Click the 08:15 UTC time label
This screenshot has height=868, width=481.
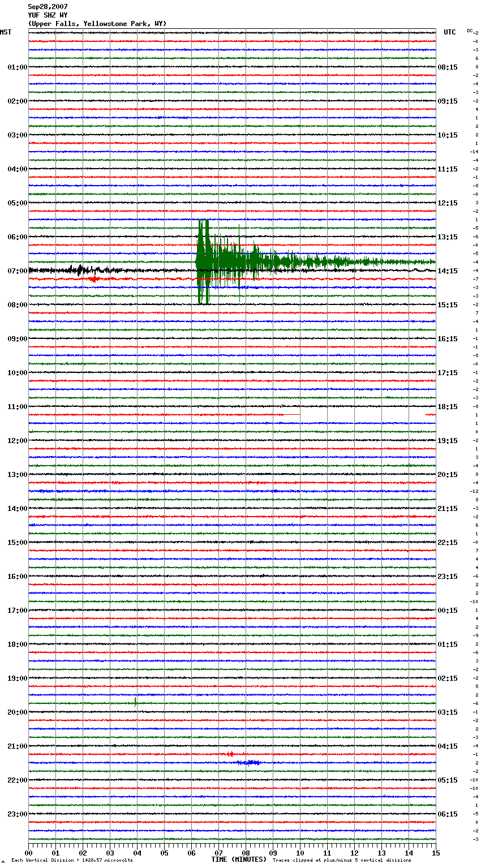[x=448, y=67]
